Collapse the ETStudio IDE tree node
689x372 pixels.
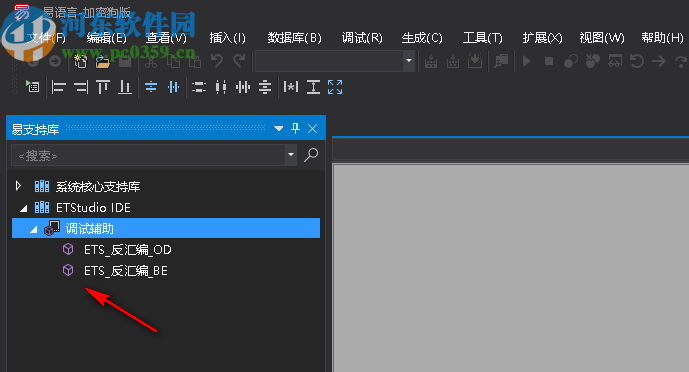pyautogui.click(x=24, y=208)
